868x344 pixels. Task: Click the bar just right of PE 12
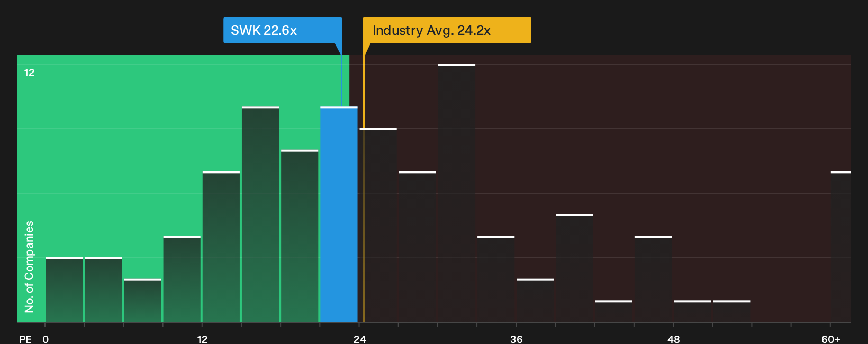(x=221, y=247)
